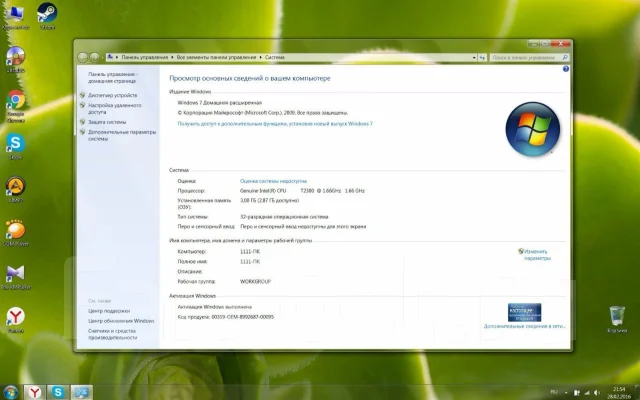Select All Control Panel Items breadcrumb

(216, 58)
